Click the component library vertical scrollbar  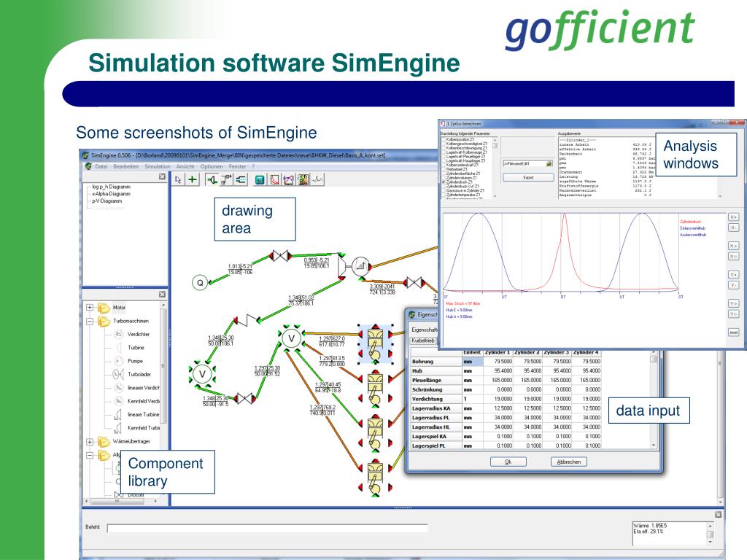pyautogui.click(x=163, y=367)
